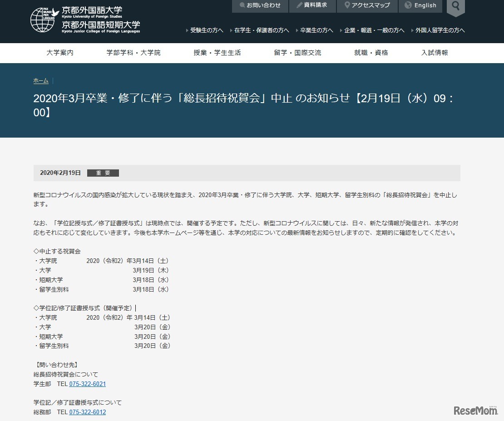Click the magnifier icon on お問い合わせ
Viewport: 504px width, 421px height.
pyautogui.click(x=243, y=6)
